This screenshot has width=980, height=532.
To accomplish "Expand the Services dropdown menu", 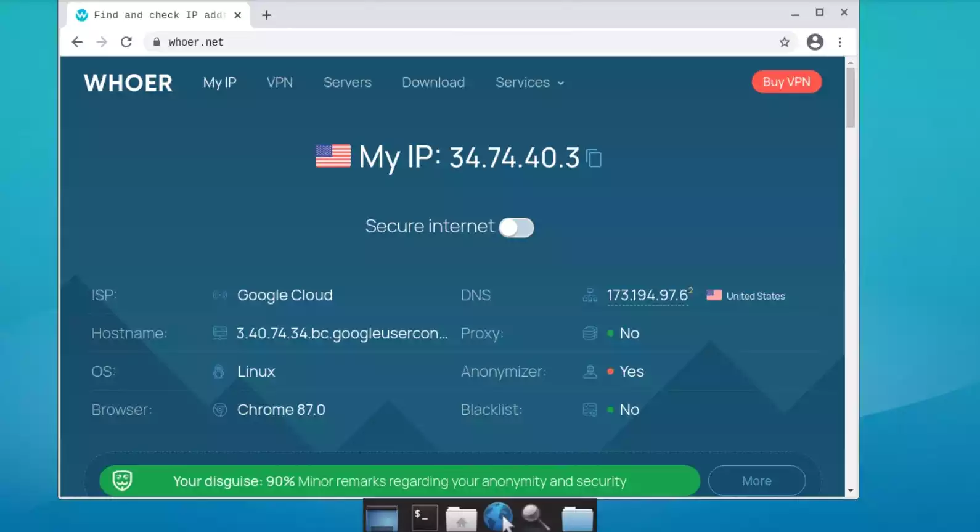I will (x=530, y=83).
